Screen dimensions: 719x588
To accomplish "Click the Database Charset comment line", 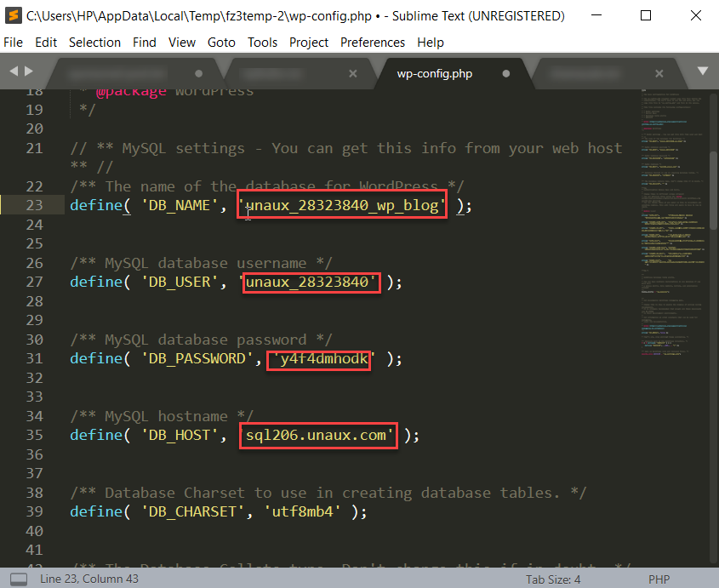I will 328,493.
